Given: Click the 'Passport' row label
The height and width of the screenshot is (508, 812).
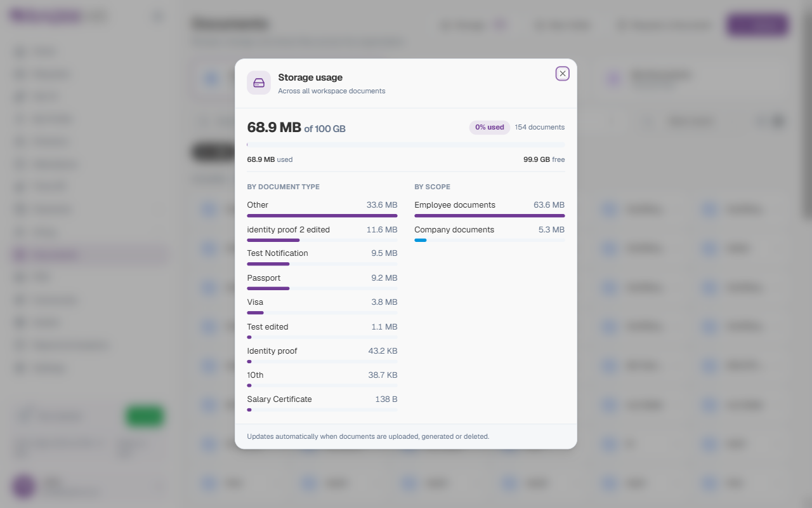Looking at the screenshot, I should point(264,278).
